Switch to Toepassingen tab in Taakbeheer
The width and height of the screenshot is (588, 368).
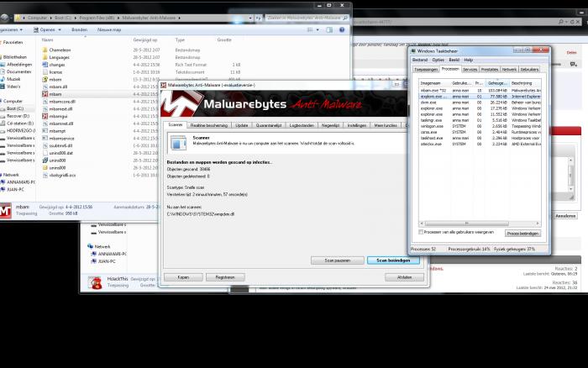(x=426, y=70)
